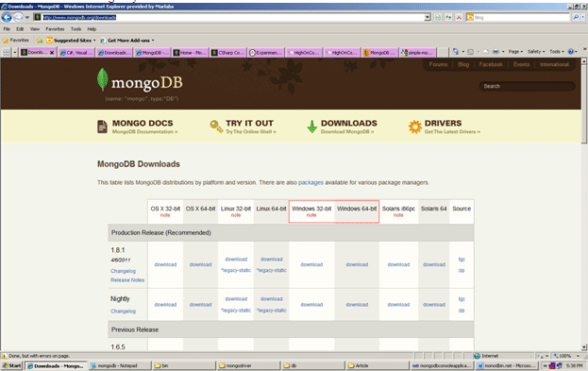Click Nightly OS X 32-bit download link
The height and width of the screenshot is (371, 588).
165,305
